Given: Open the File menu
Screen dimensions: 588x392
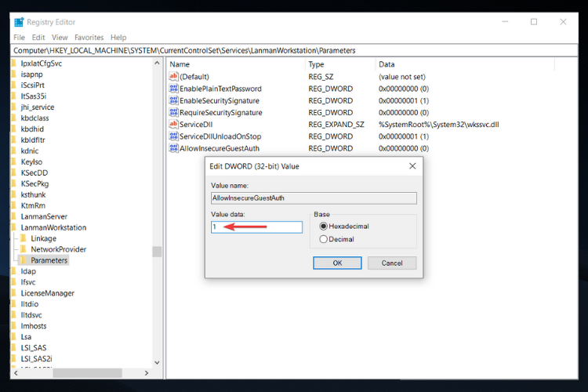Looking at the screenshot, I should click(19, 38).
